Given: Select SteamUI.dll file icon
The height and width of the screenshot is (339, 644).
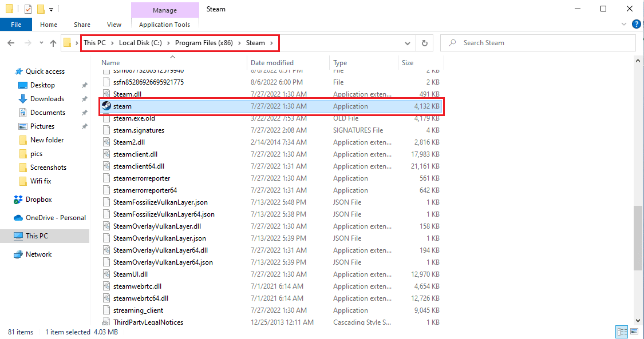Looking at the screenshot, I should (x=106, y=274).
